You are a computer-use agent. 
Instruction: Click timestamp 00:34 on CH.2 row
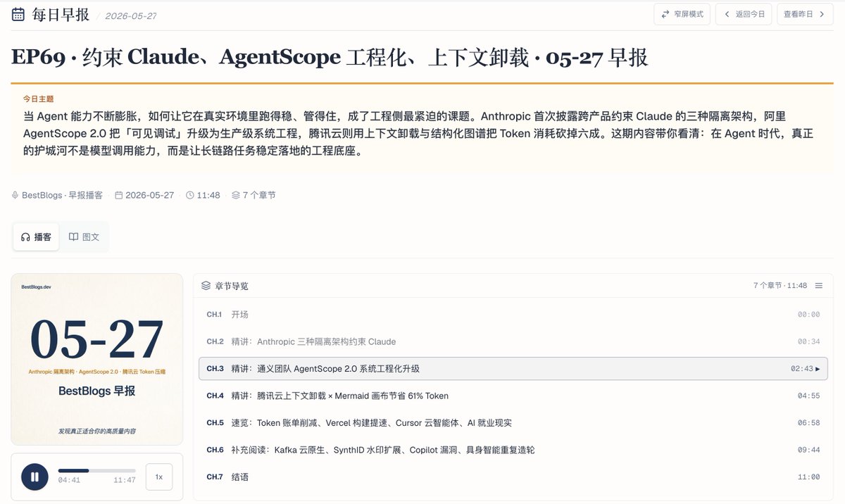point(809,342)
